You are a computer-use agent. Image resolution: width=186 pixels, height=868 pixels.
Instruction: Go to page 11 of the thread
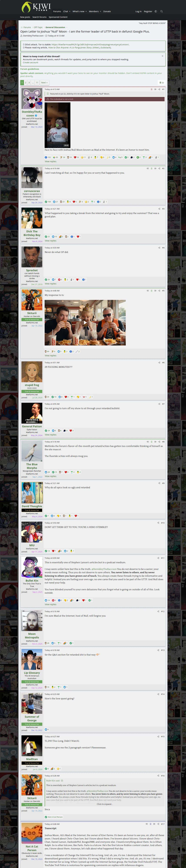(37, 83)
